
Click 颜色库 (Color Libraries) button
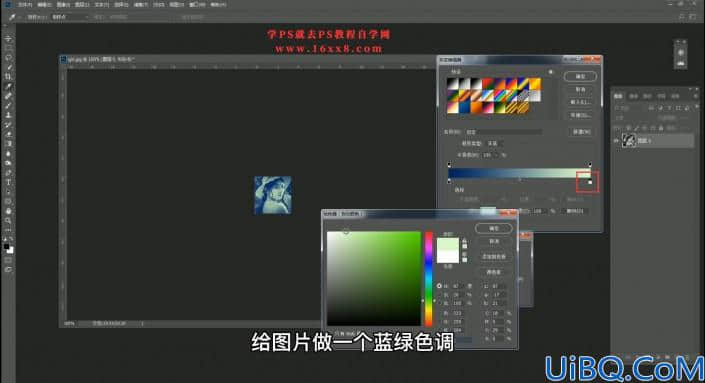pos(494,272)
